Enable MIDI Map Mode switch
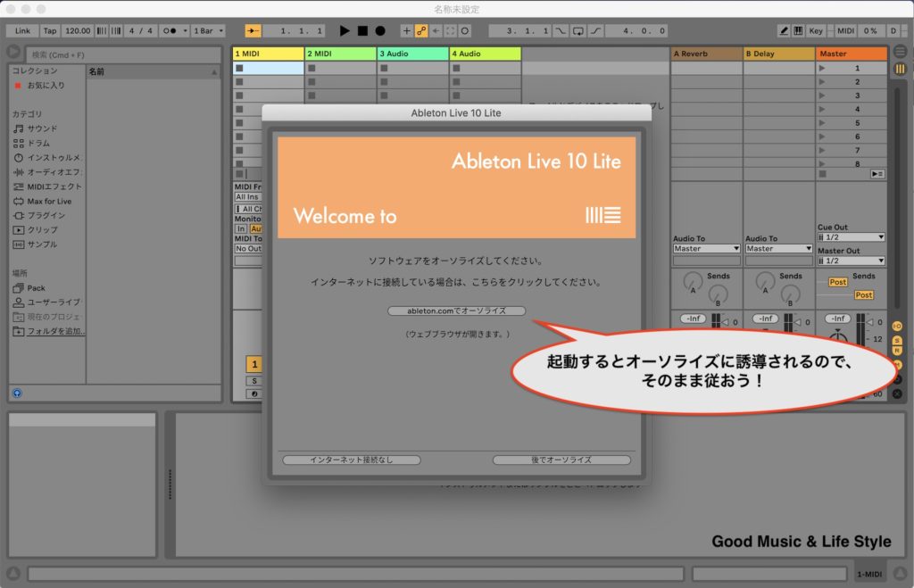 tap(845, 31)
